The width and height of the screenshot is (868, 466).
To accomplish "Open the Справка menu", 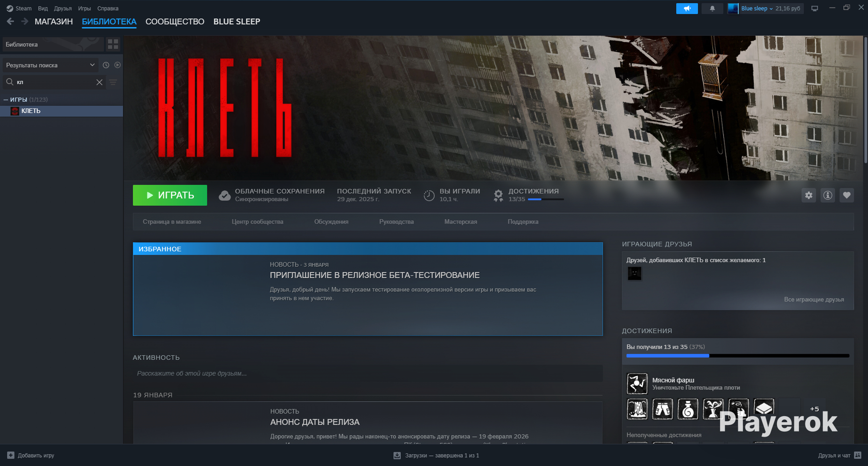I will click(x=108, y=8).
